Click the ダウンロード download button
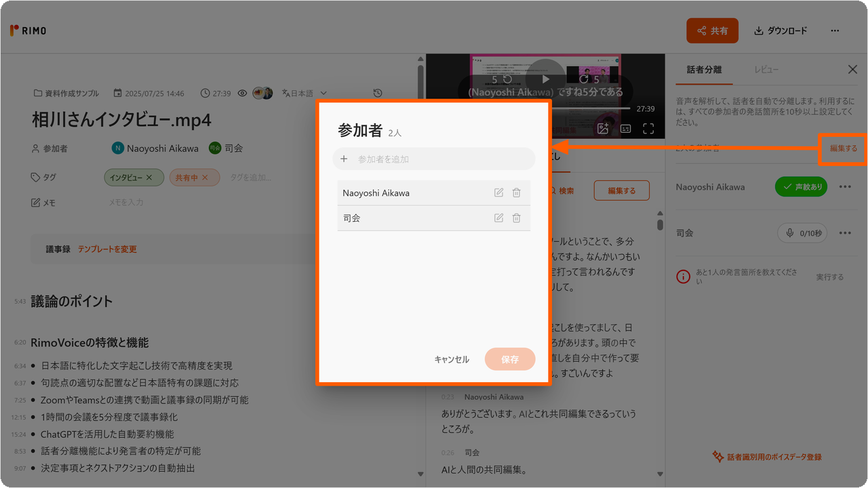Screen dimensions: 868x488 click(x=781, y=30)
